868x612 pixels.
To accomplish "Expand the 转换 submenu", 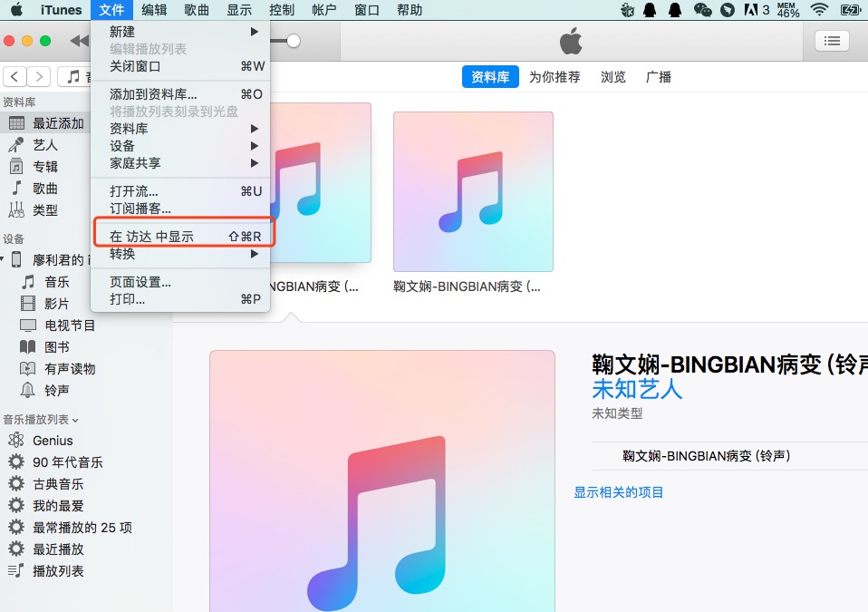I will [x=180, y=254].
